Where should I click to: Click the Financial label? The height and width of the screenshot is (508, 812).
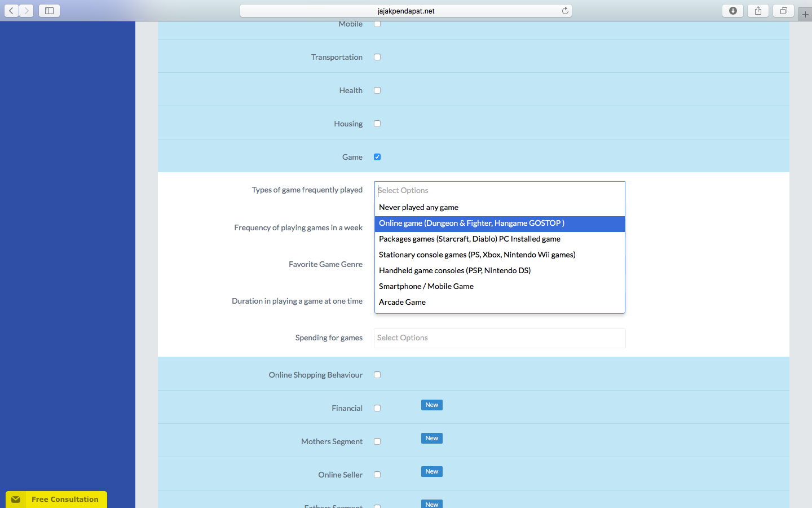[x=347, y=409]
